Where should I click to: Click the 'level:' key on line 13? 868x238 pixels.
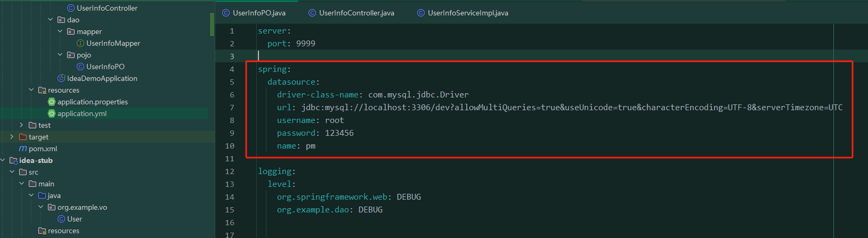281,184
